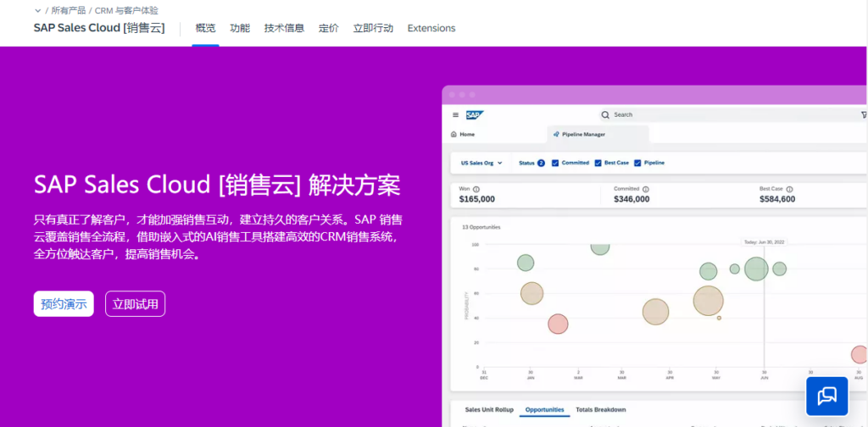The width and height of the screenshot is (868, 427).
Task: Click the $346,000 Committed value
Action: [632, 199]
